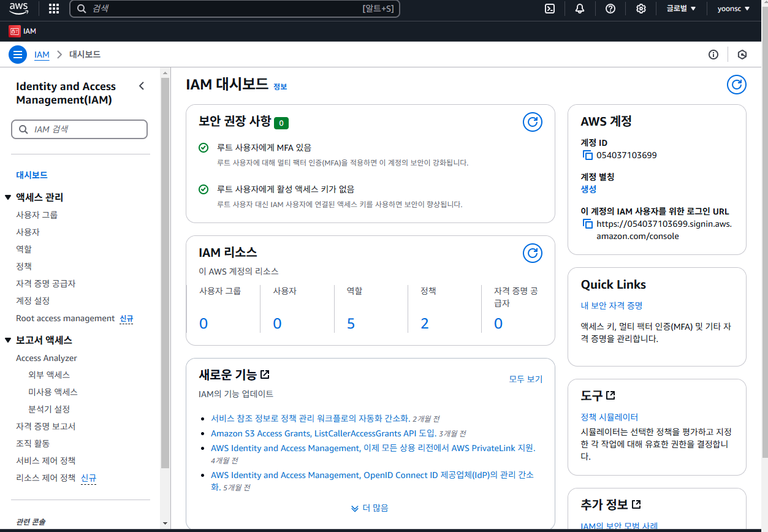
Task: Click the AWS logo home icon
Action: pos(18,9)
